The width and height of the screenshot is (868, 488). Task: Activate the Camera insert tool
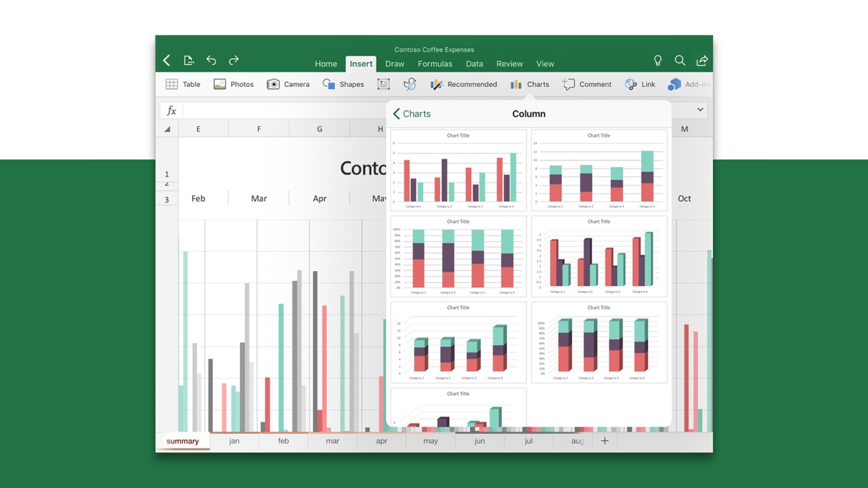pyautogui.click(x=288, y=84)
